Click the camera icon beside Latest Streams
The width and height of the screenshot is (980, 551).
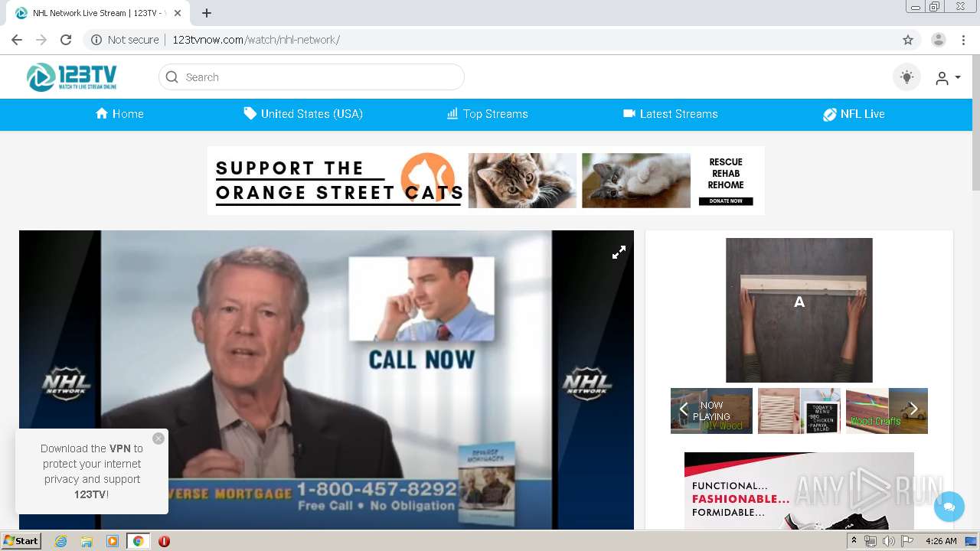coord(629,113)
